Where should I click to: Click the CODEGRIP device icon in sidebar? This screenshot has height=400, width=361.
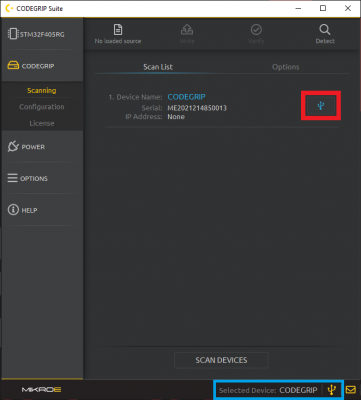[x=13, y=66]
